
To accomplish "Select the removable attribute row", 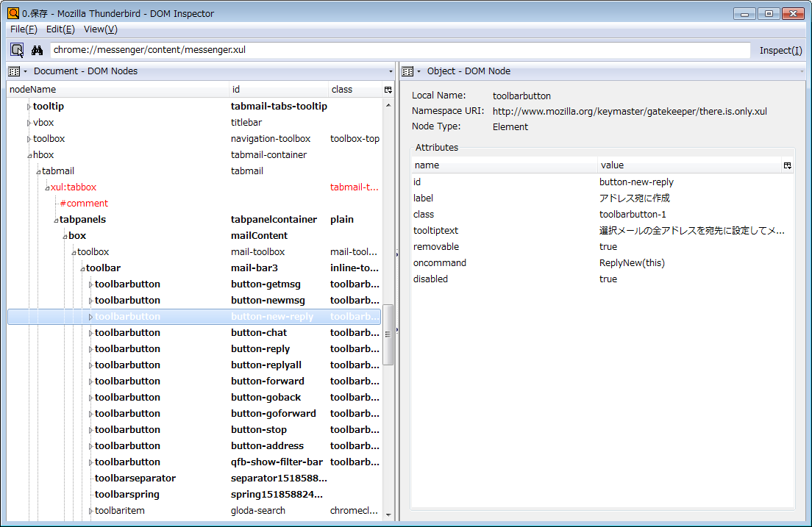I will [x=602, y=246].
